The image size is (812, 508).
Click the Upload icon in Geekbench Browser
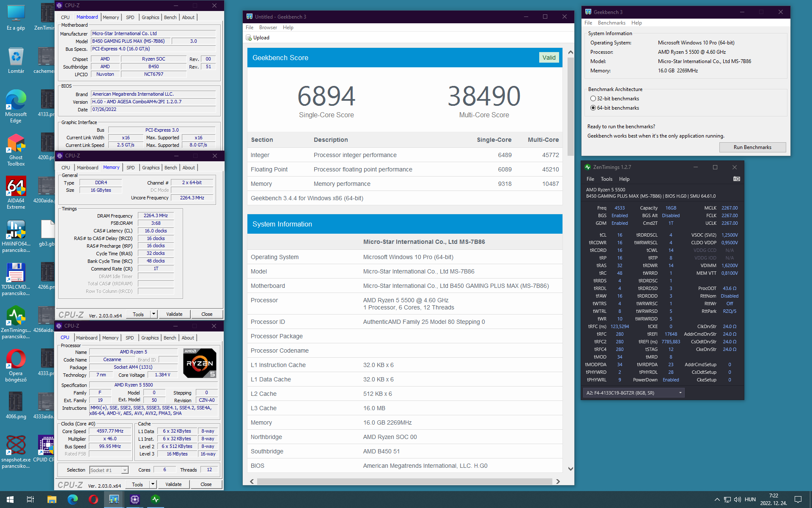(249, 38)
